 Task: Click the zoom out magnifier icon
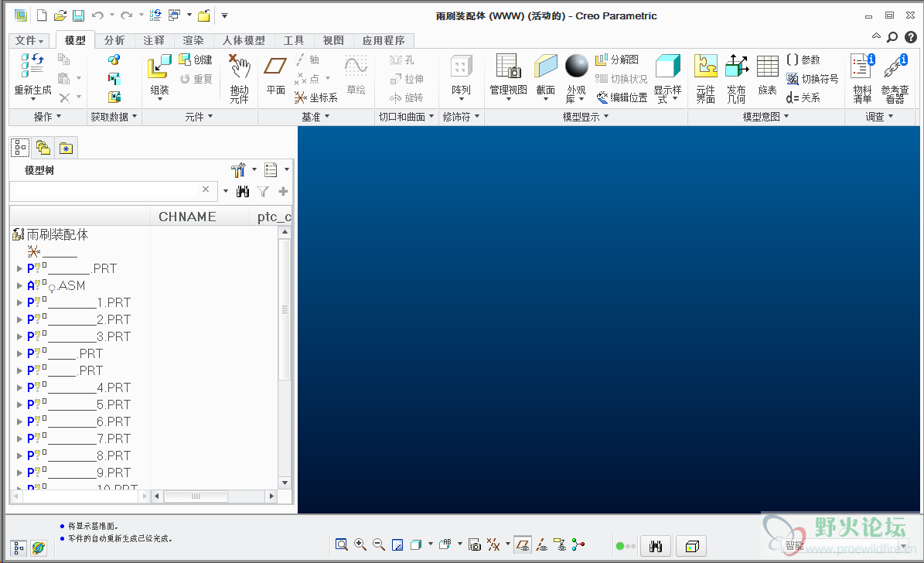[x=379, y=545]
